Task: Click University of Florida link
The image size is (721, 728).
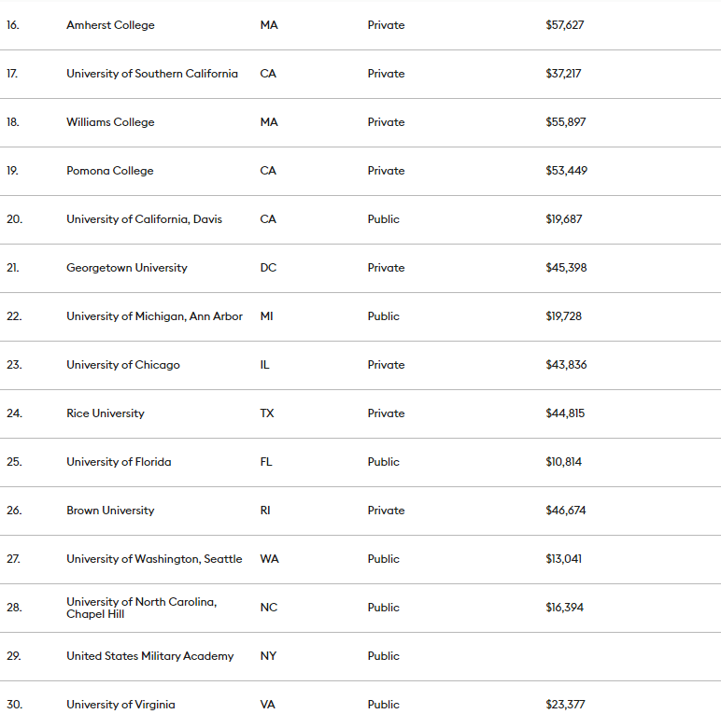Action: coord(119,462)
